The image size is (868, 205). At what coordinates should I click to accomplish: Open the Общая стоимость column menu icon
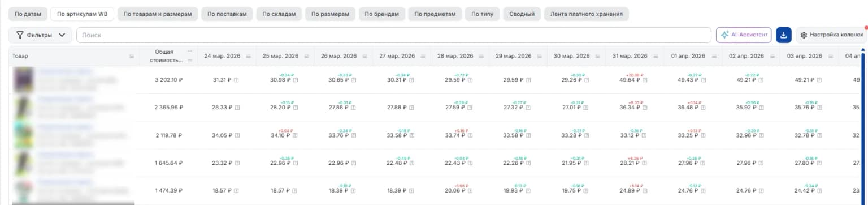[190, 60]
